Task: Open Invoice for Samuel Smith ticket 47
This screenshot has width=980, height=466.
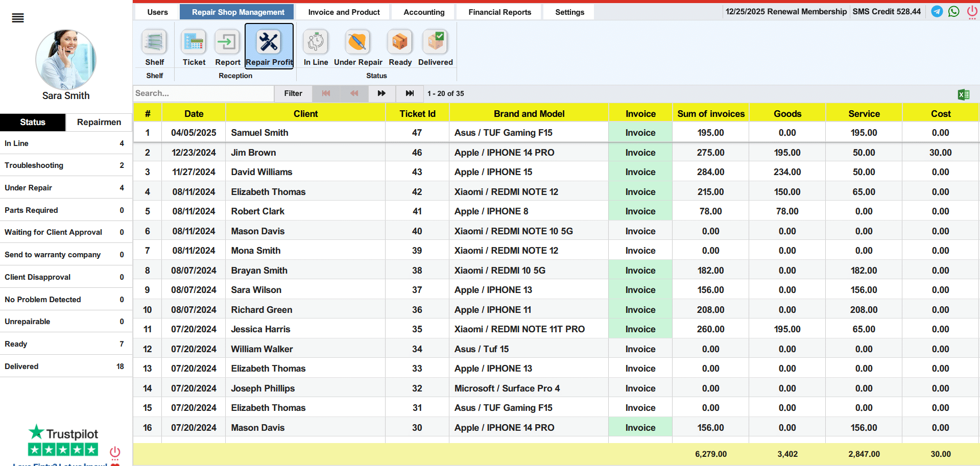Action: pyautogui.click(x=640, y=133)
